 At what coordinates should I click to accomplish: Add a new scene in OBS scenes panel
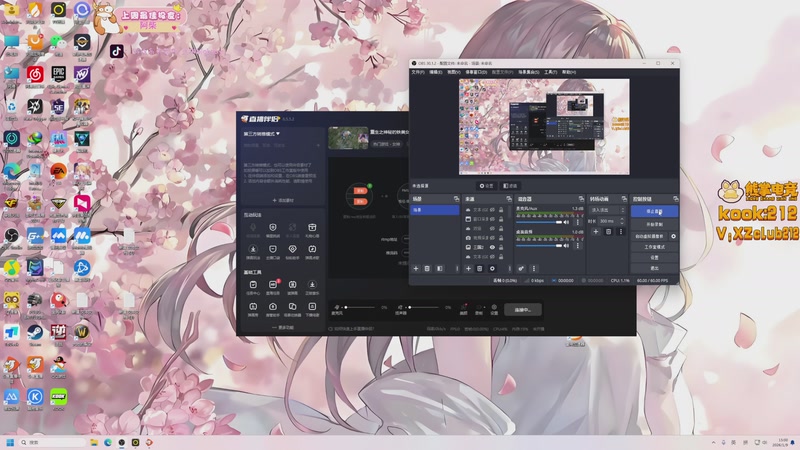click(416, 268)
